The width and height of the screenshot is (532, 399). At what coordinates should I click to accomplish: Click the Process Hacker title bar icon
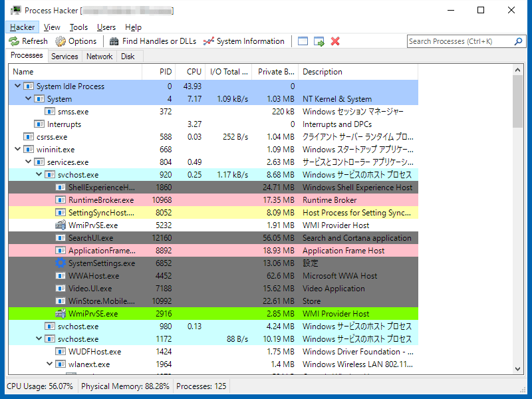15,11
